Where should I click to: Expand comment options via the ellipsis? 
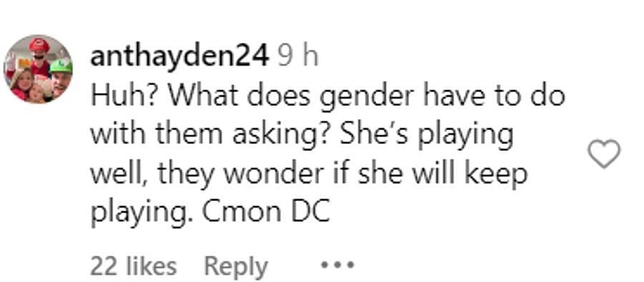(x=337, y=264)
